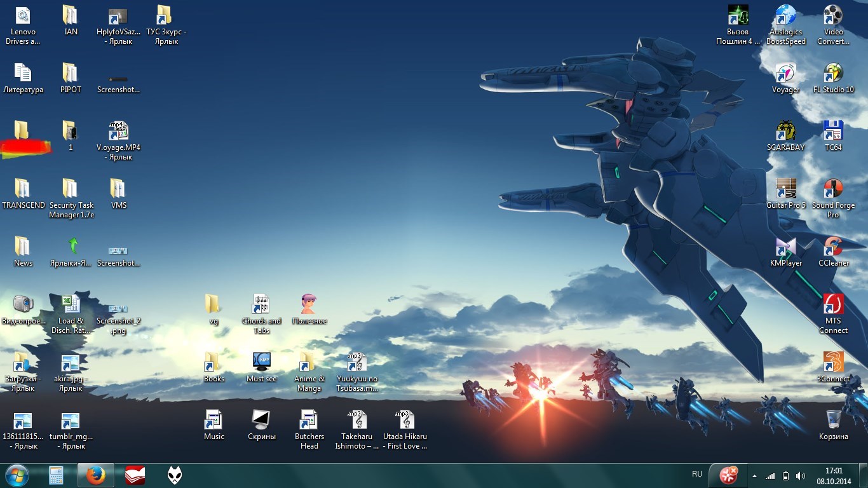Select the KMPlayer shortcut
Image resolution: width=868 pixels, height=488 pixels.
click(x=786, y=247)
